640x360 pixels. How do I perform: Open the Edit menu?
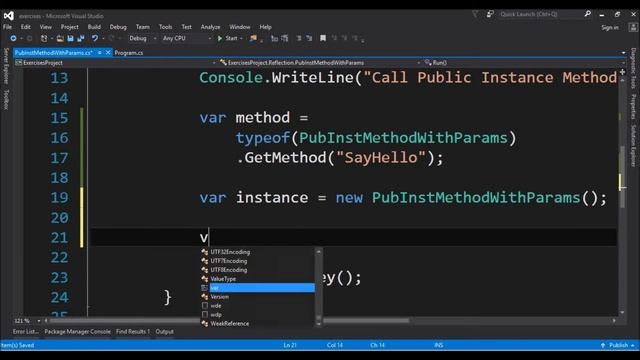point(26,27)
